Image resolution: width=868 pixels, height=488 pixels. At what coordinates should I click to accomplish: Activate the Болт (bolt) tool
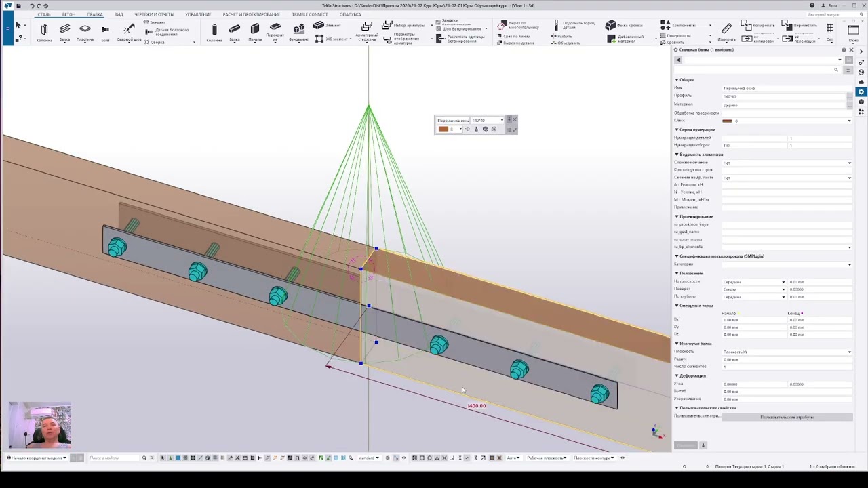[x=105, y=32]
